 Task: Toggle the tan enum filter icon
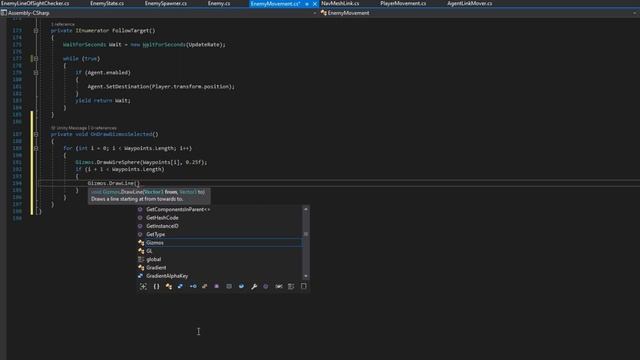tap(205, 287)
